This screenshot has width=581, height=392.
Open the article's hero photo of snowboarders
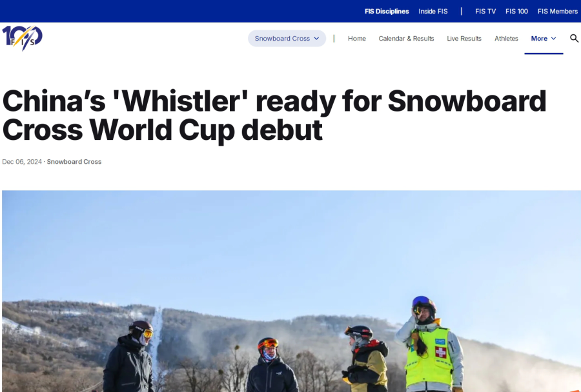click(x=291, y=291)
